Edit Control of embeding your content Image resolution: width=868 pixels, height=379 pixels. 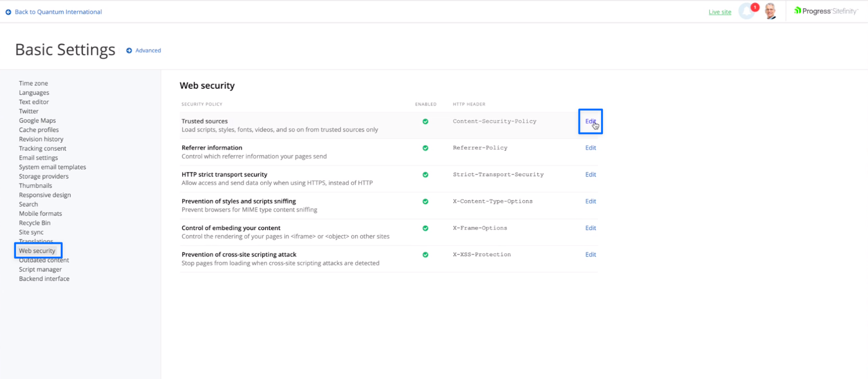[x=590, y=228]
